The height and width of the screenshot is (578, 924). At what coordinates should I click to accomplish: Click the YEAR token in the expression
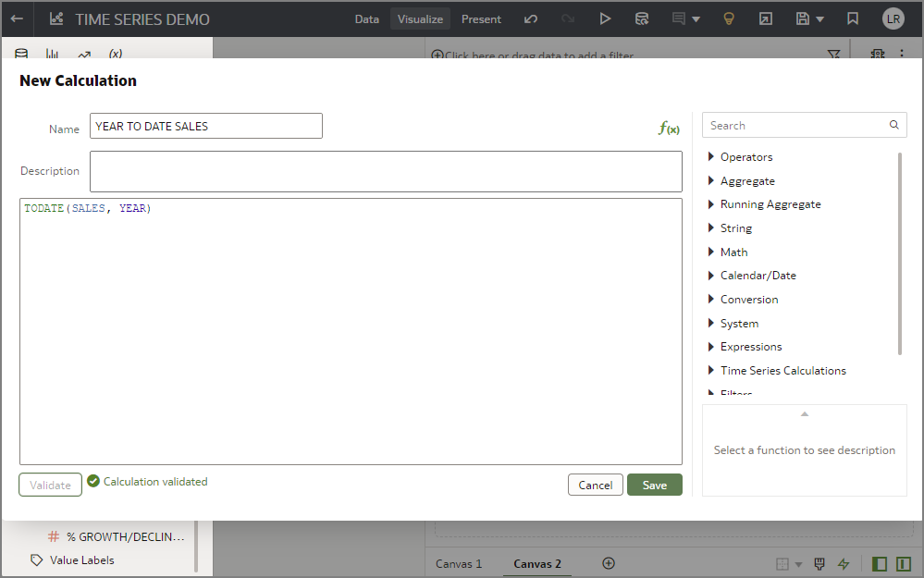tap(132, 208)
